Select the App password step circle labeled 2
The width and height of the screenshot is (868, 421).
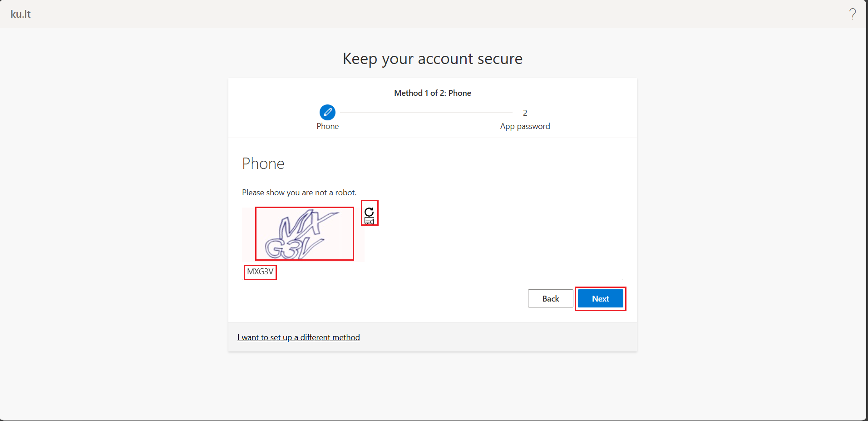525,113
